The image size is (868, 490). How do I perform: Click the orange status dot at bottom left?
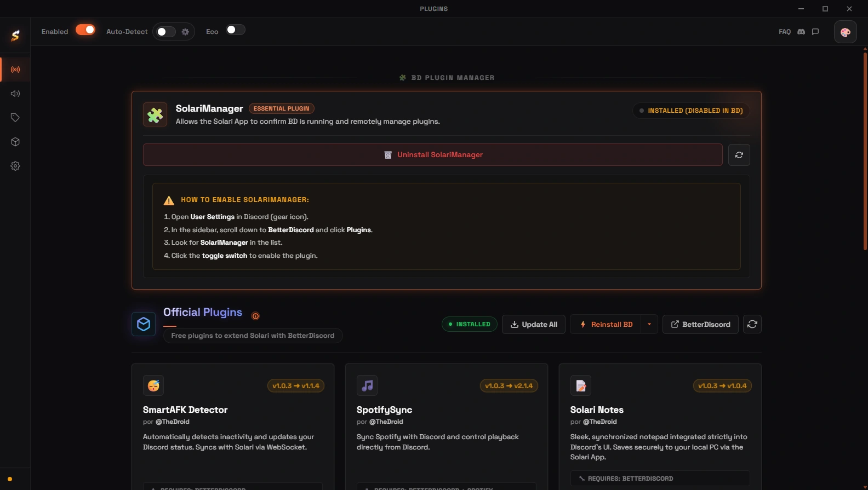10,479
